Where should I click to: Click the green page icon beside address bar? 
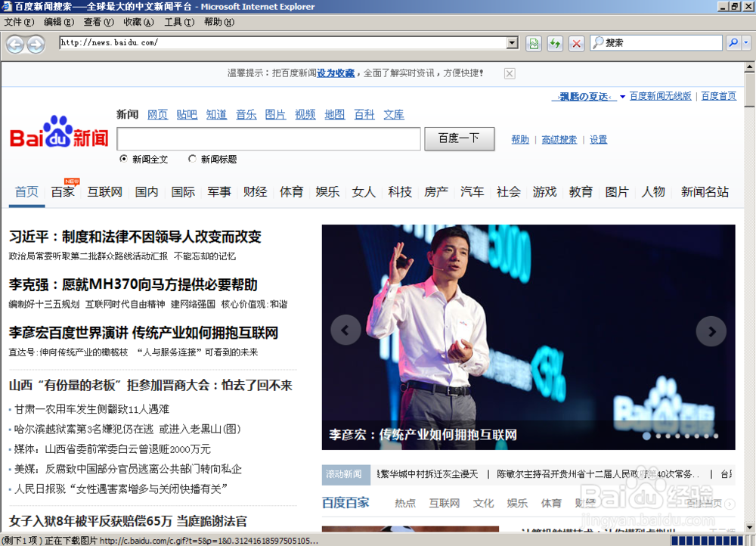coord(534,43)
